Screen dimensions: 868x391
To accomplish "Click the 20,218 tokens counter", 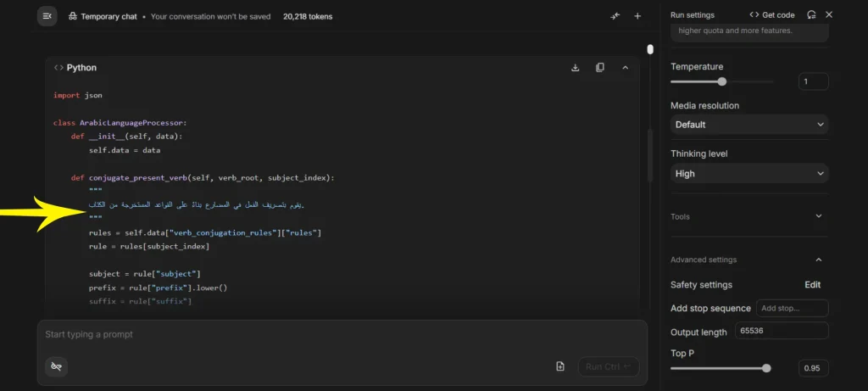I will point(308,17).
